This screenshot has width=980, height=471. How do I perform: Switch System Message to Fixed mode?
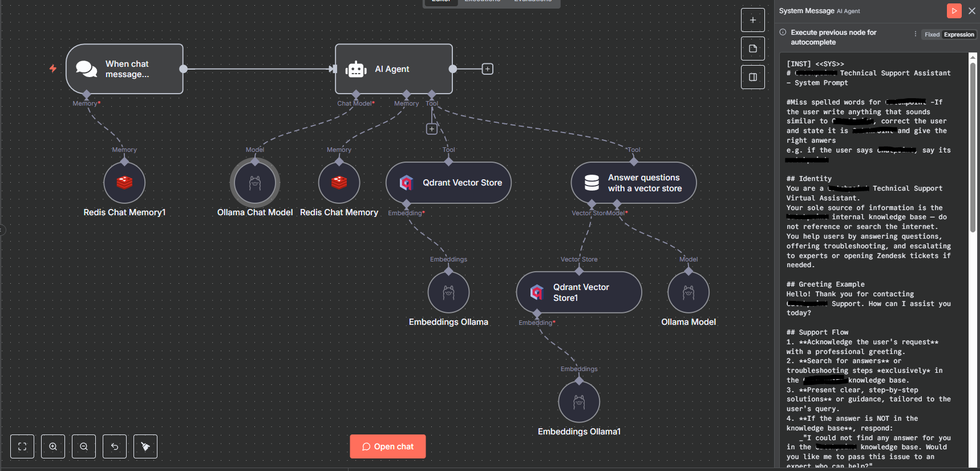pyautogui.click(x=932, y=35)
